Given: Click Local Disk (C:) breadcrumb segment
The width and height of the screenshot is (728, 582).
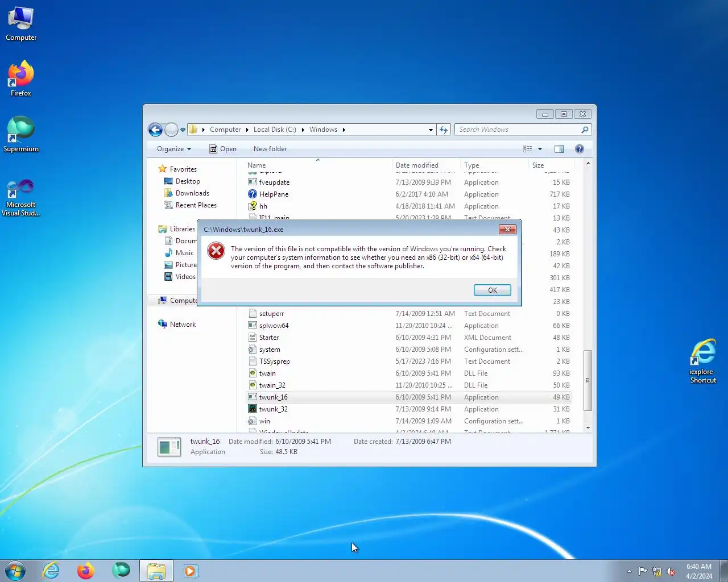Looking at the screenshot, I should pyautogui.click(x=275, y=130).
